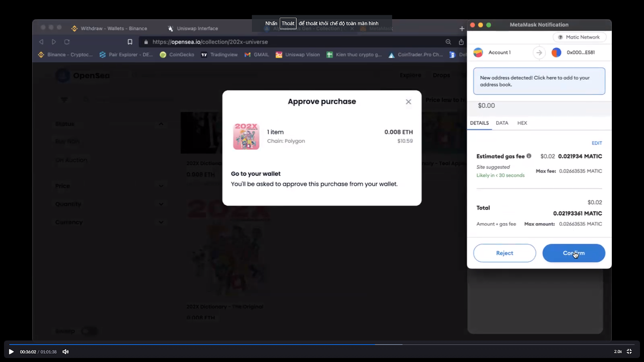Click the Thoát key hint in fullscreen banner
Viewport: 644px width, 362px height.
click(x=288, y=23)
